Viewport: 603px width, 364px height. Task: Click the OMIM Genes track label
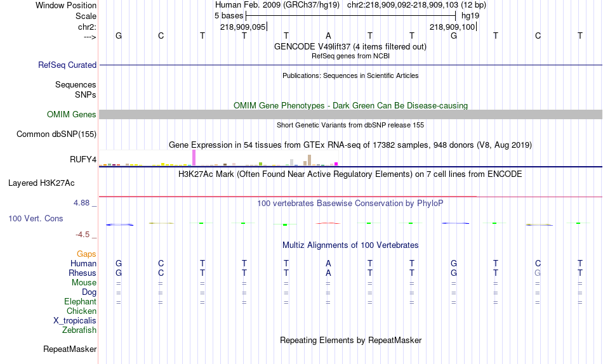coord(71,115)
